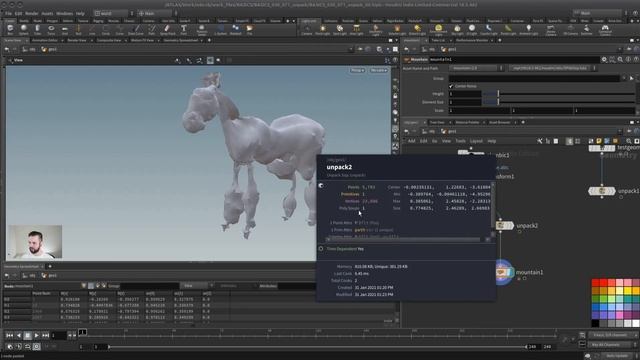Click the unpack1 node in network
The height and width of the screenshot is (360, 640).
602,191
